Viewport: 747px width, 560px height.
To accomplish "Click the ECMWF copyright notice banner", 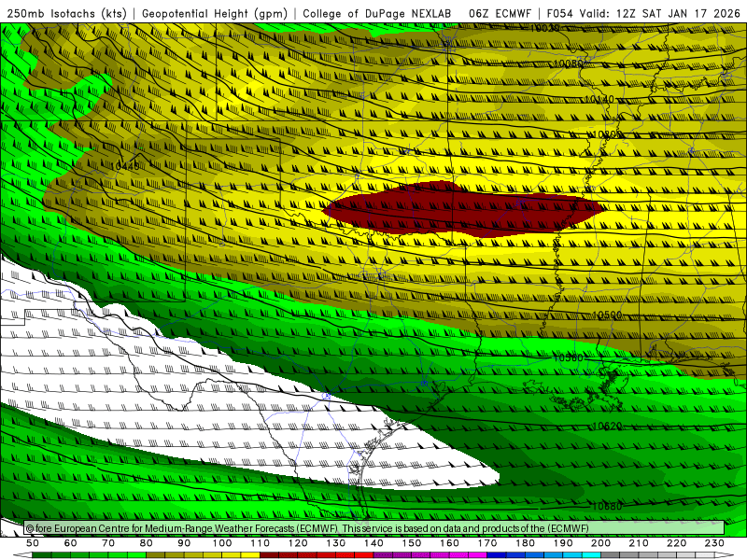I will (374, 528).
